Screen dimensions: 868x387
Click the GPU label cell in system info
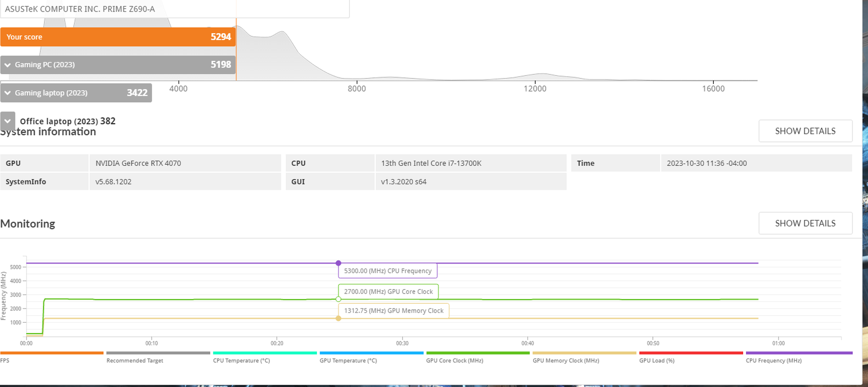[x=44, y=163]
